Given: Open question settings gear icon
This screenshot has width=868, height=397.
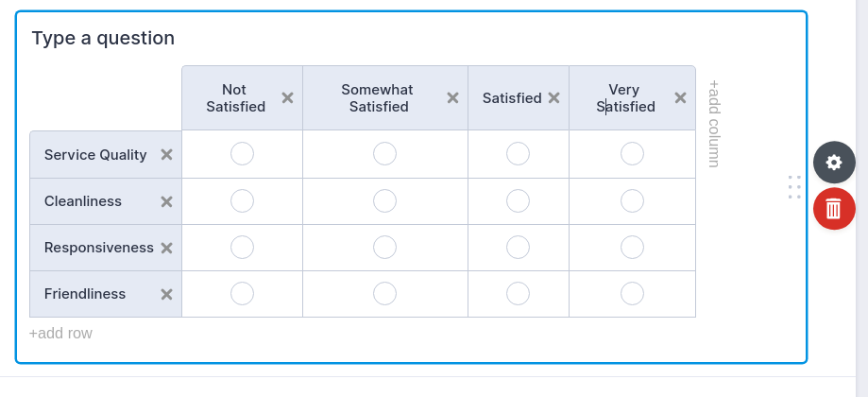Looking at the screenshot, I should 834,162.
